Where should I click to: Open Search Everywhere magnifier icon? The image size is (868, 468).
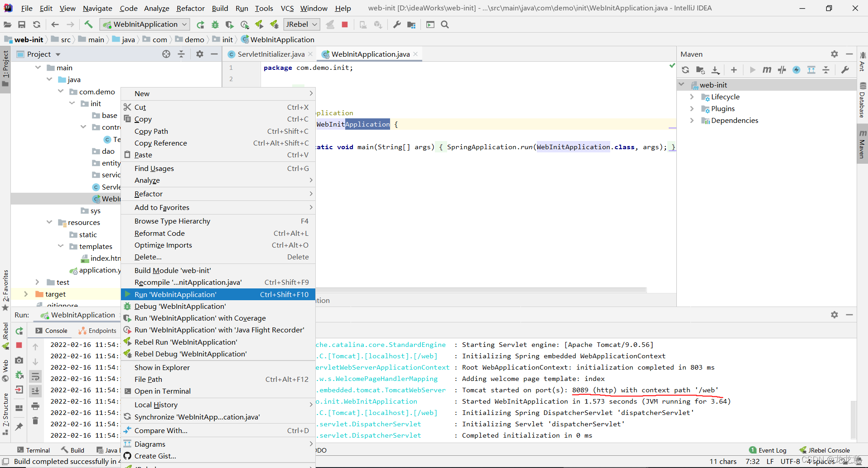click(445, 24)
